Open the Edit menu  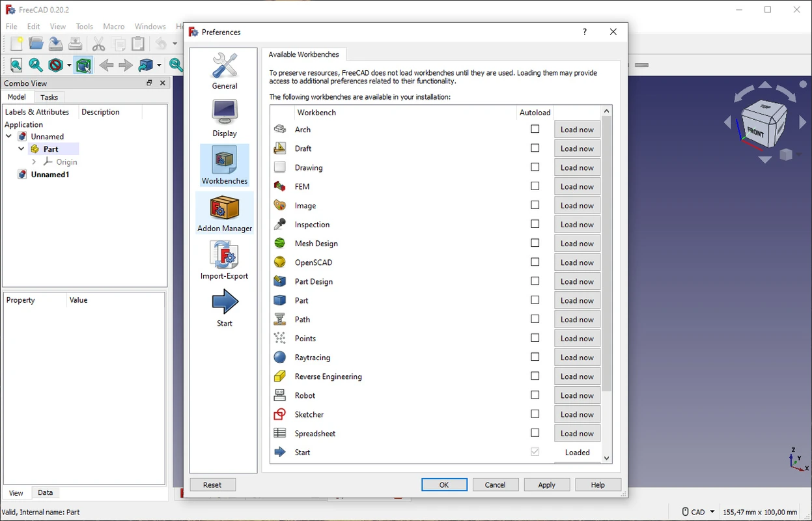(34, 26)
